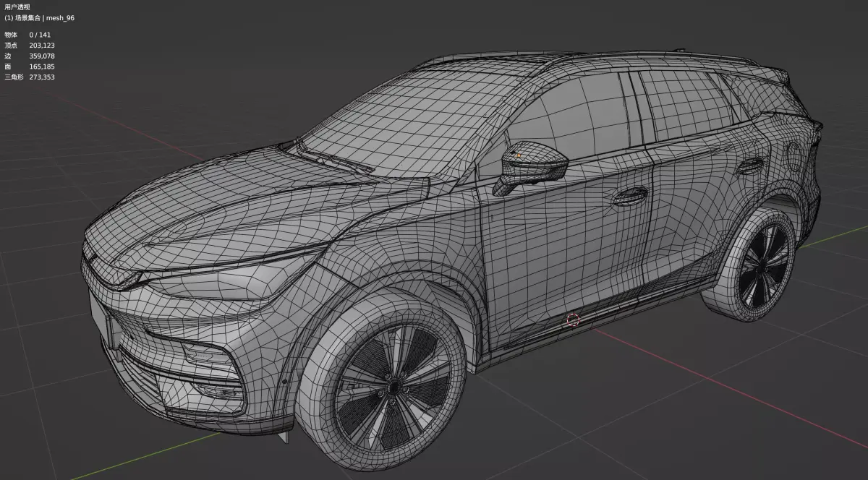This screenshot has height=480, width=868.
Task: Click the '物体' statistics label
Action: (x=11, y=35)
